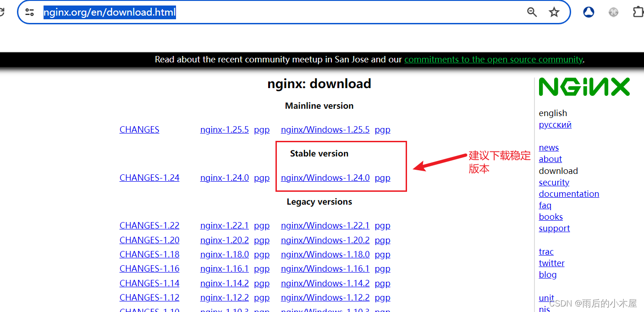Click the 'nginx: download' page title
The height and width of the screenshot is (312, 644).
319,84
